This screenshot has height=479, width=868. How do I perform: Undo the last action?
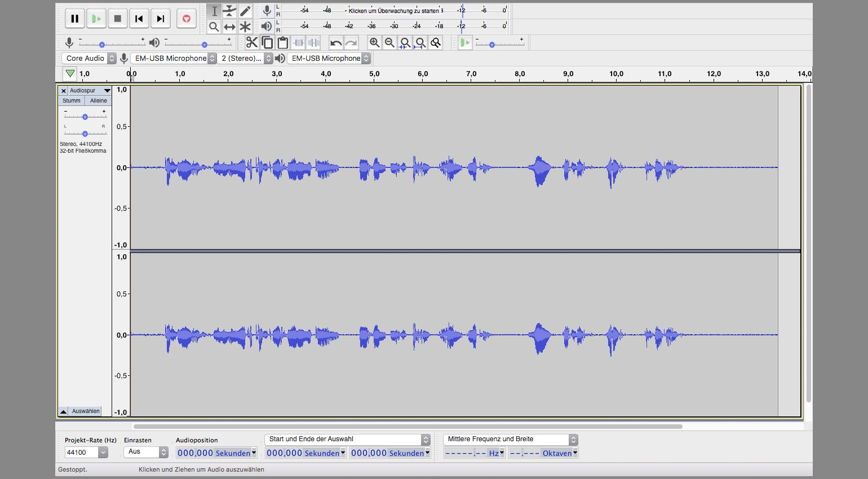pyautogui.click(x=336, y=43)
